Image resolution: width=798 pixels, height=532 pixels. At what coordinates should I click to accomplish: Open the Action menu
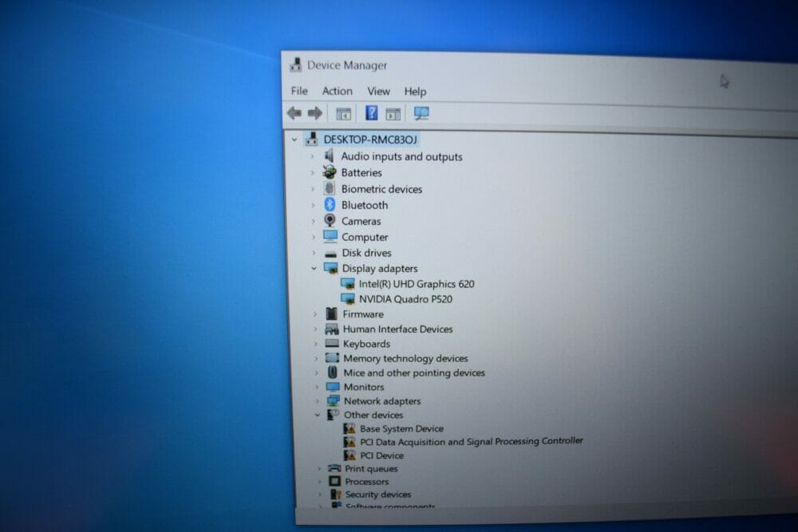[x=337, y=91]
